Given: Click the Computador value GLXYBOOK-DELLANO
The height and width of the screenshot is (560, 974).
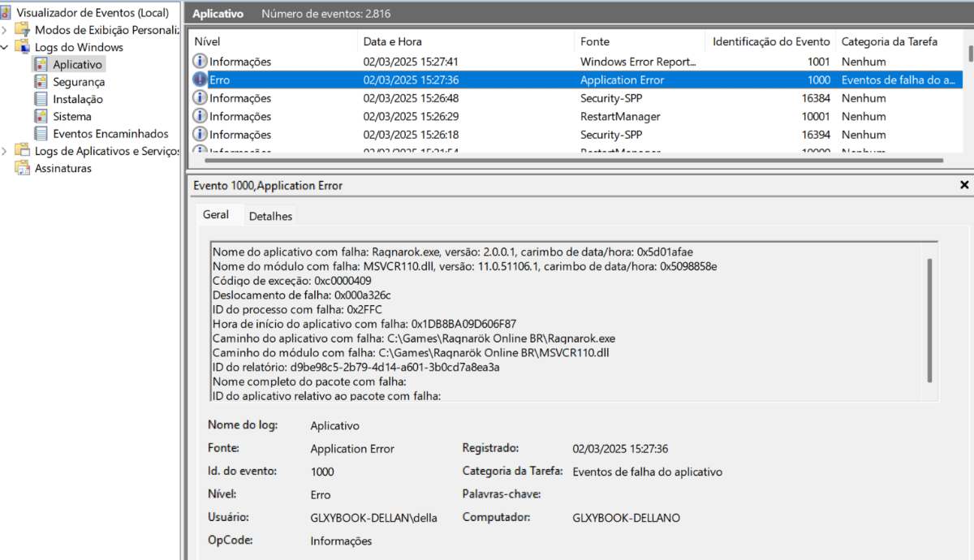Looking at the screenshot, I should click(x=626, y=518).
